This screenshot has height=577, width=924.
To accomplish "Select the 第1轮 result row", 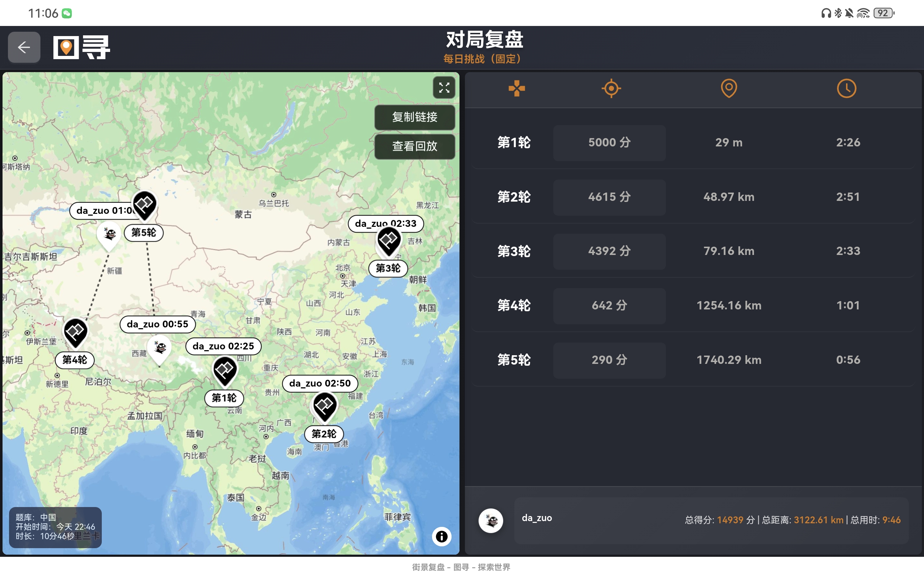I will (514, 143).
